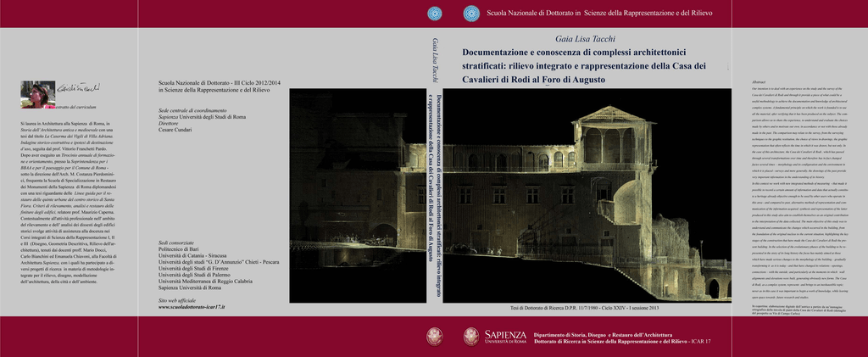
Task: Click the handwritten signature beside the author photo
Action: click(x=75, y=87)
